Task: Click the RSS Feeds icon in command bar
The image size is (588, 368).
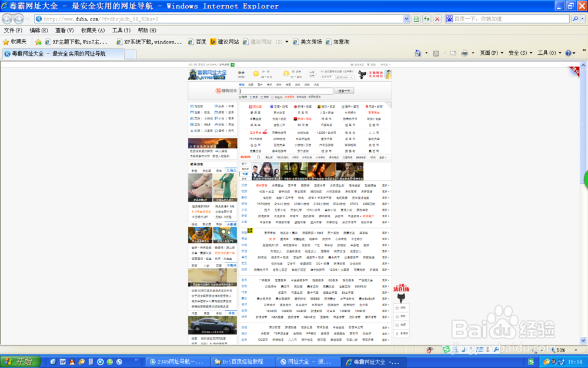Action: (436, 54)
